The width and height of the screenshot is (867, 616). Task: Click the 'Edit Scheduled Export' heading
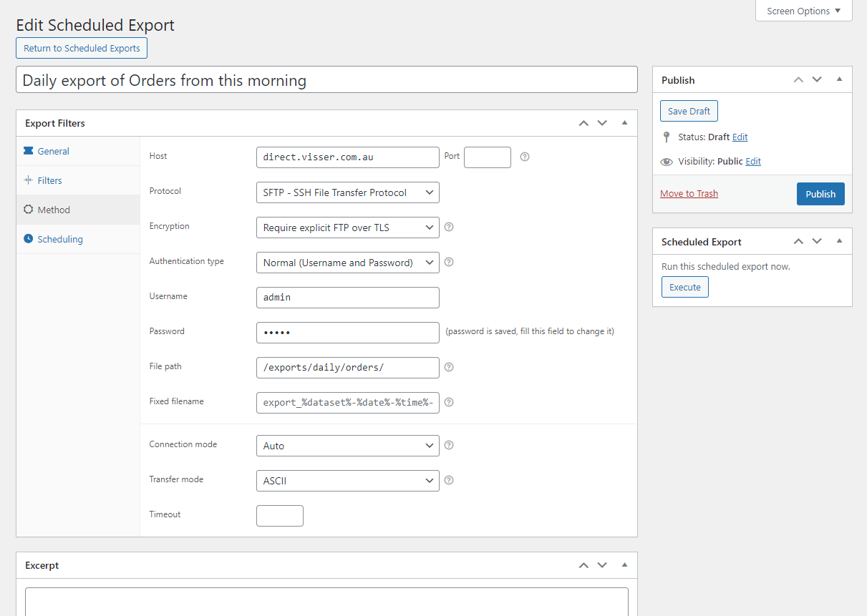coord(95,25)
